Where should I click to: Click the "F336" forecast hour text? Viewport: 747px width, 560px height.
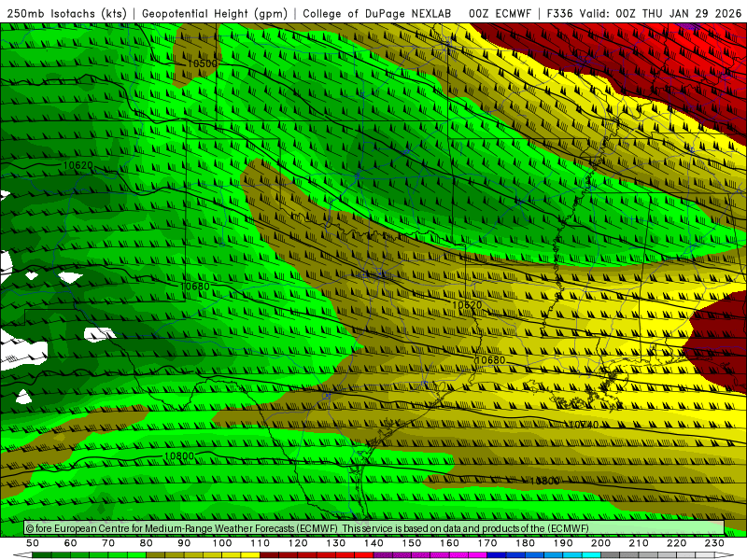click(x=561, y=13)
